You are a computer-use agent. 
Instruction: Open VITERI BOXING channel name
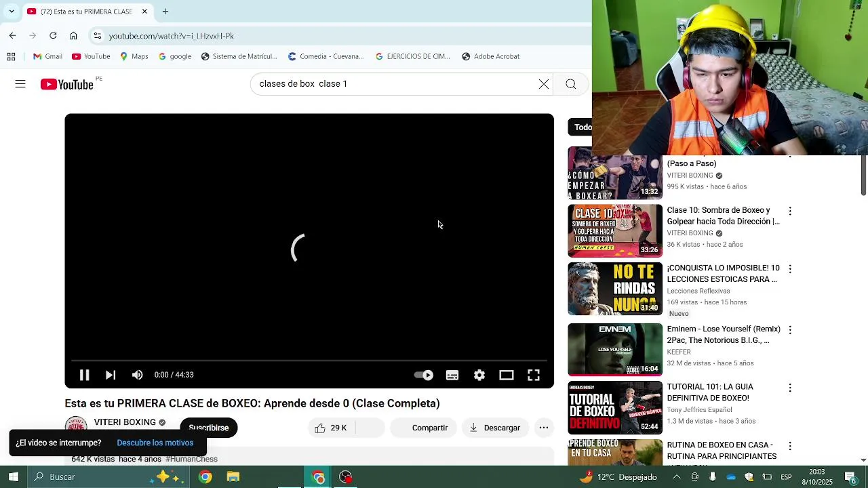pos(125,422)
